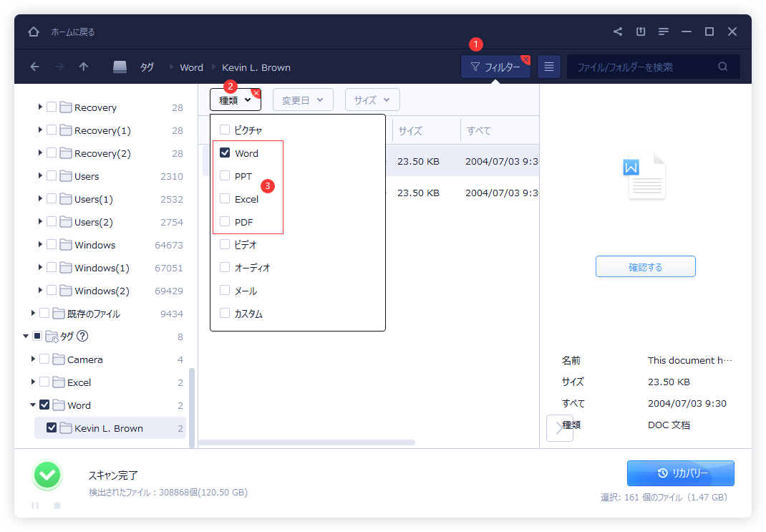Stop the scan

[57, 505]
